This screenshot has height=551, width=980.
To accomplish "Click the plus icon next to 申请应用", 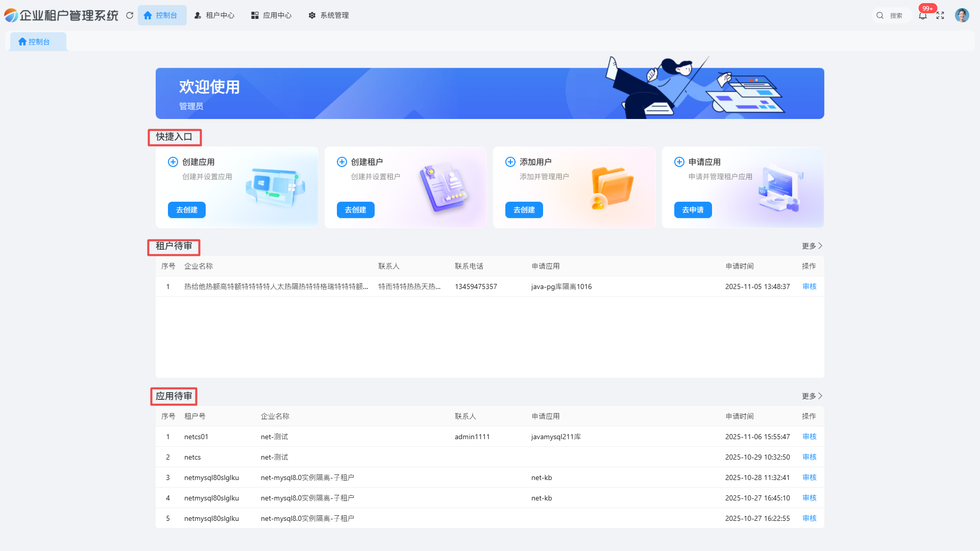I will point(679,162).
